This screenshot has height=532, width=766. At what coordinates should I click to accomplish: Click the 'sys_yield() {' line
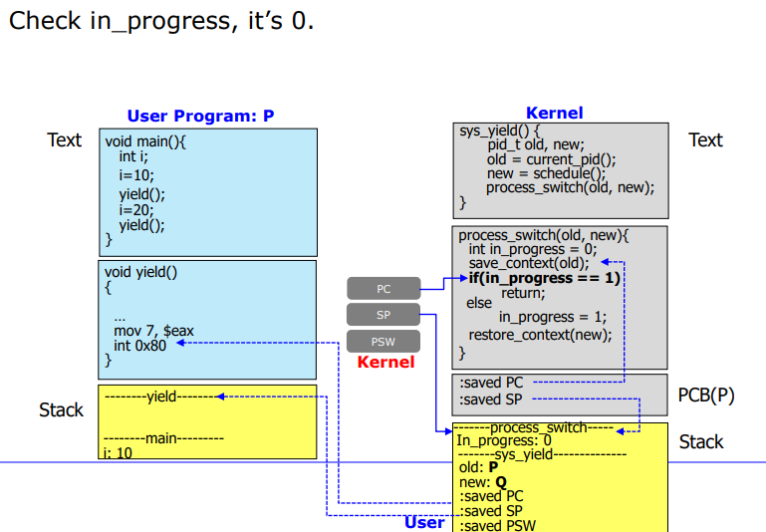tap(499, 131)
